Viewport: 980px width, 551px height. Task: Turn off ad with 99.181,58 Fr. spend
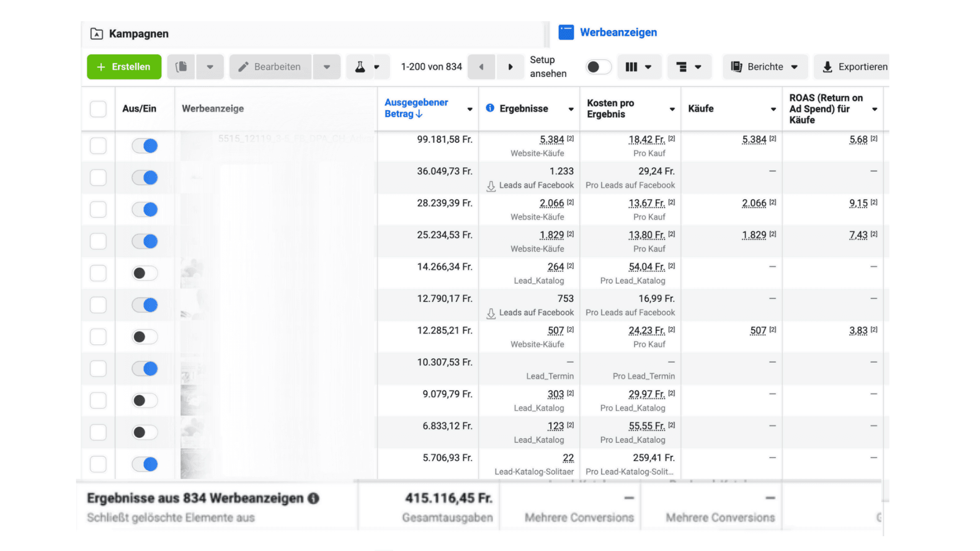click(145, 146)
